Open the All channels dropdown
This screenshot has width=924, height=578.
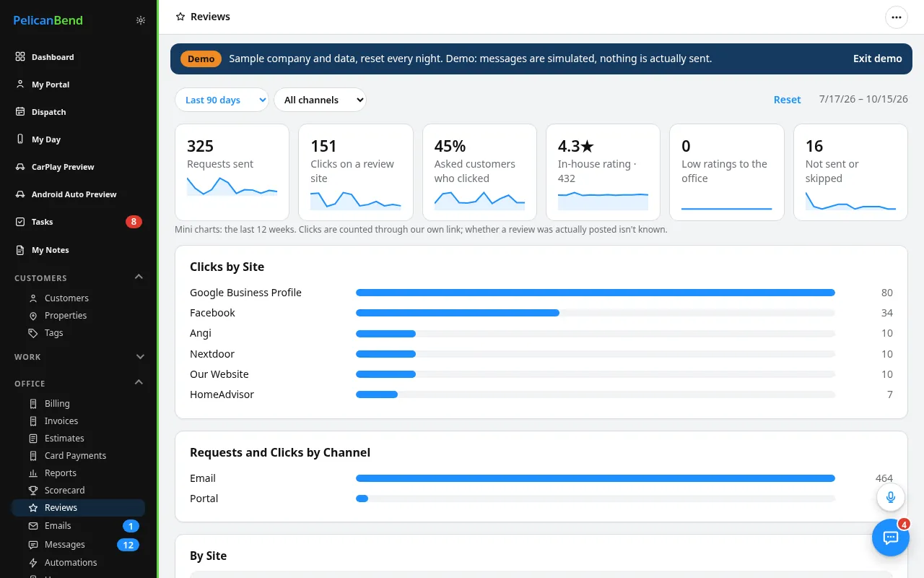320,100
